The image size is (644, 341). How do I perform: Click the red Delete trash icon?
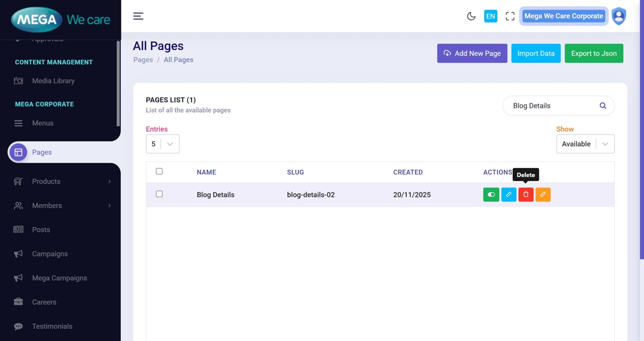click(x=526, y=195)
